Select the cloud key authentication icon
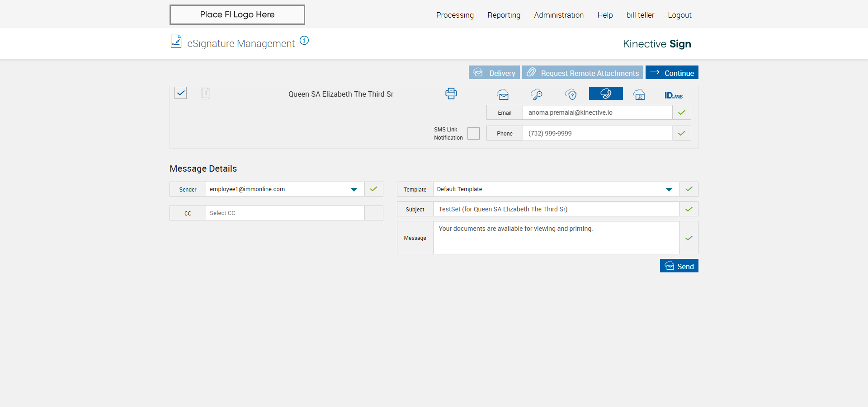The image size is (868, 407). (x=537, y=94)
